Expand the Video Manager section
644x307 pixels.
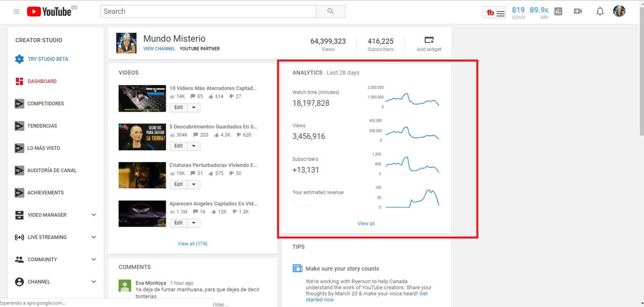click(x=93, y=215)
